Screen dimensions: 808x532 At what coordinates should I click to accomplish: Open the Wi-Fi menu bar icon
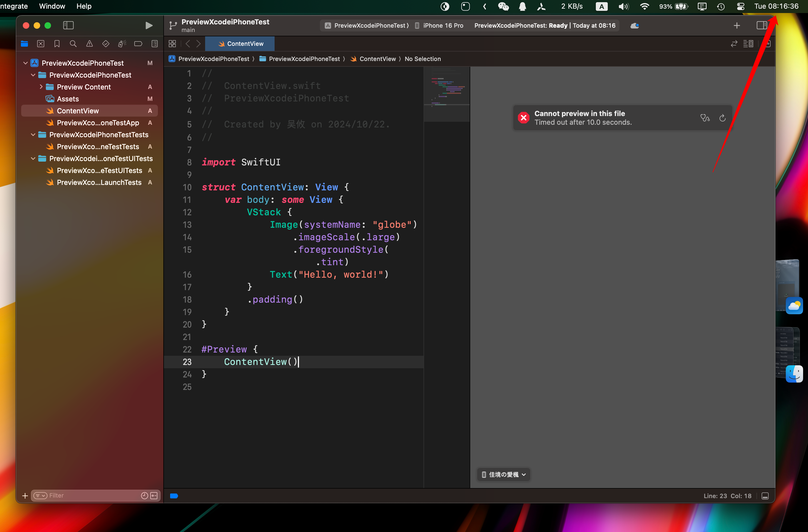pos(644,7)
